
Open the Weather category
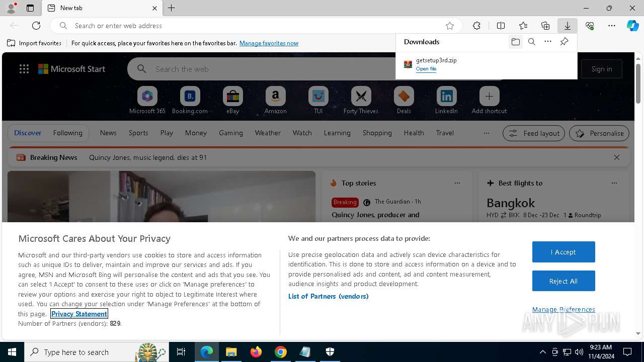pos(268,133)
